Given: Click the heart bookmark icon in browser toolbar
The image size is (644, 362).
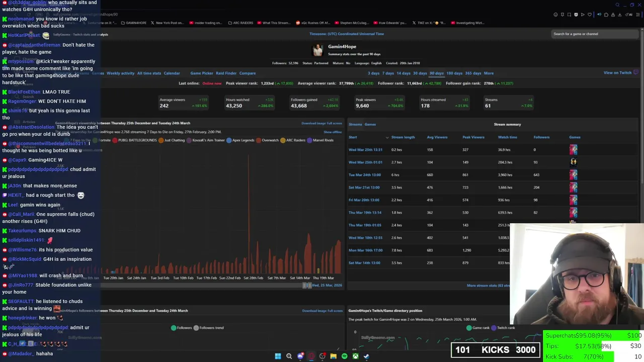Looking at the screenshot, I should (x=590, y=15).
